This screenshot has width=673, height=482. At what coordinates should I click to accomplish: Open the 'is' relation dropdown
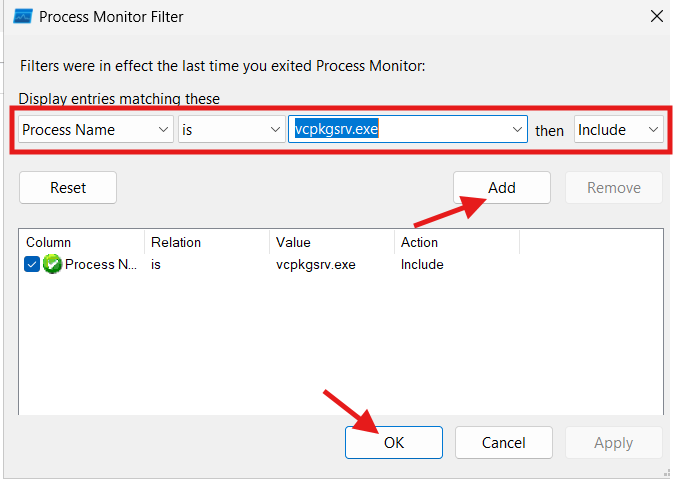pyautogui.click(x=232, y=129)
